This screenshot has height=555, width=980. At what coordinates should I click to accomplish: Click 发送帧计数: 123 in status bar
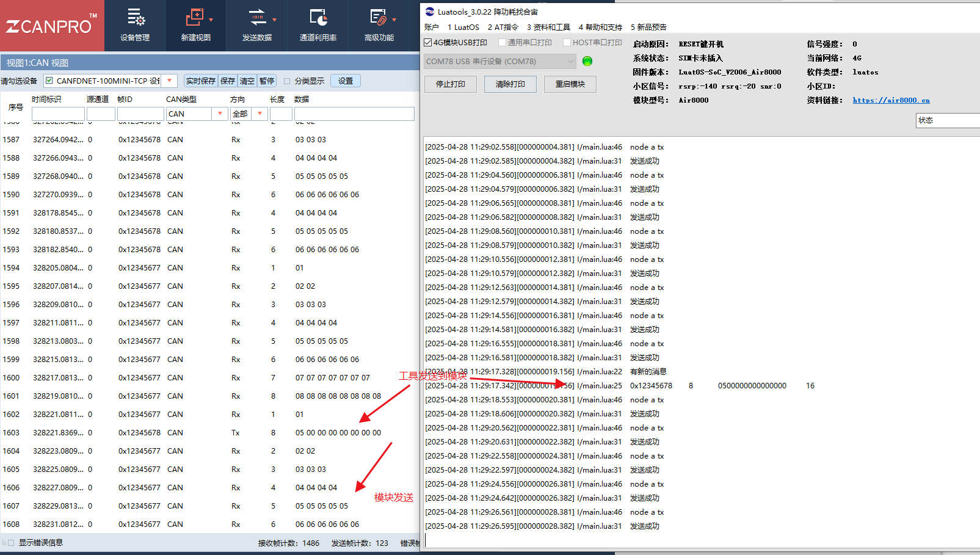point(360,543)
